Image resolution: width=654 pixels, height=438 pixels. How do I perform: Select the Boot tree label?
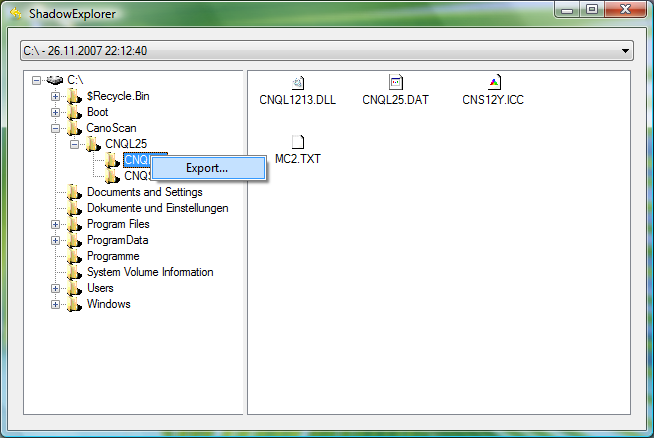(98, 112)
